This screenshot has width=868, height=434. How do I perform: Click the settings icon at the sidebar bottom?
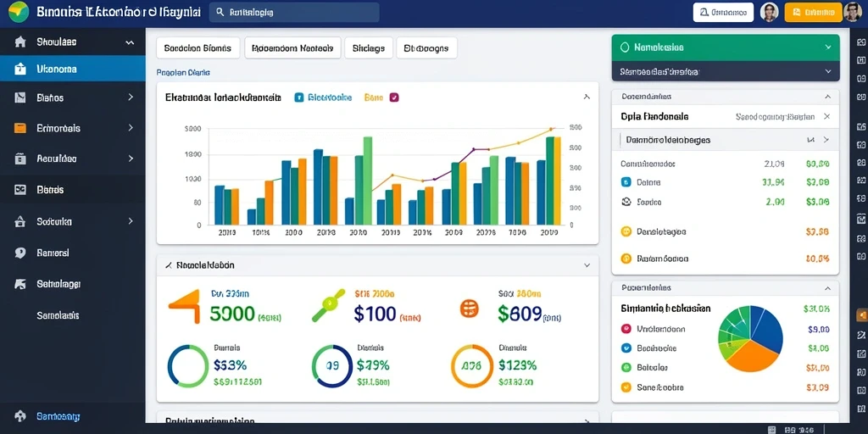coord(20,415)
